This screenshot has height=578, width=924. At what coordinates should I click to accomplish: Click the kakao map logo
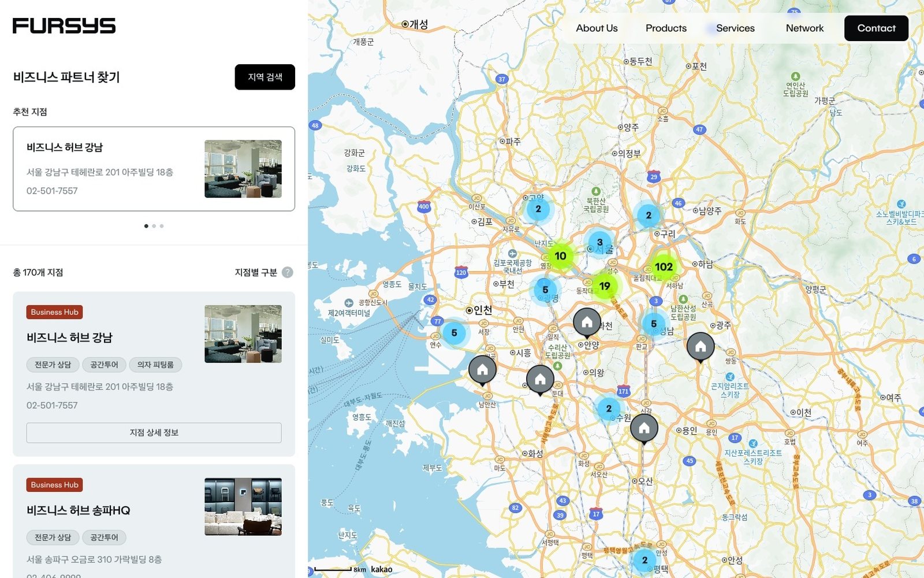[381, 569]
